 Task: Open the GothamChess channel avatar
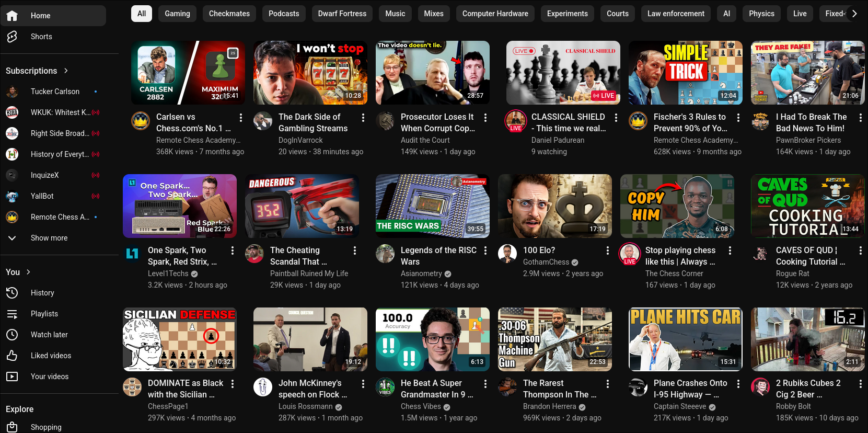tap(507, 254)
